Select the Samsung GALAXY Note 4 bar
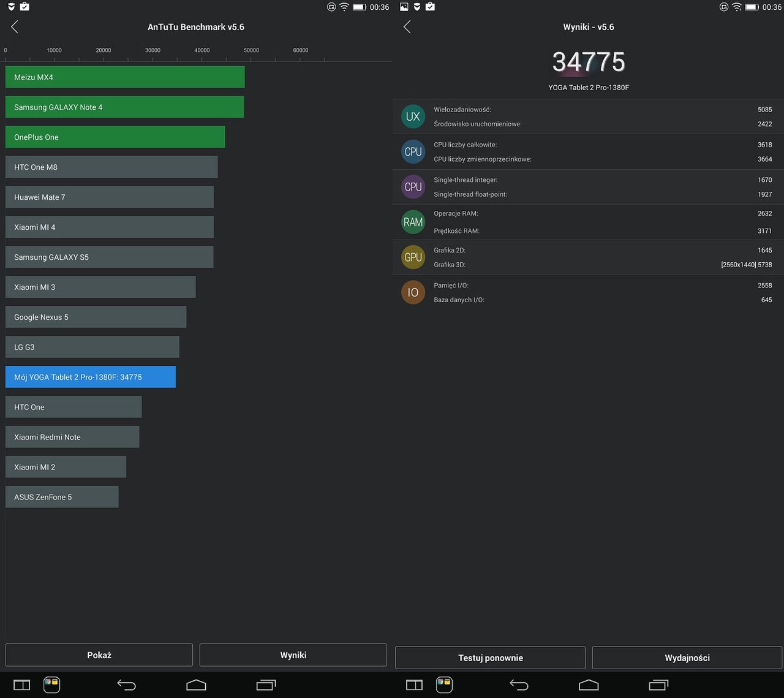This screenshot has width=784, height=698. tap(125, 107)
